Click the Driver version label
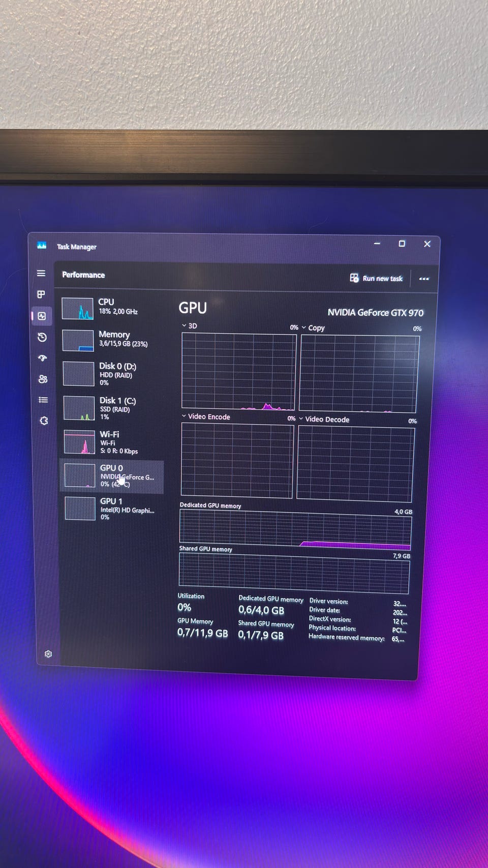 tap(328, 601)
